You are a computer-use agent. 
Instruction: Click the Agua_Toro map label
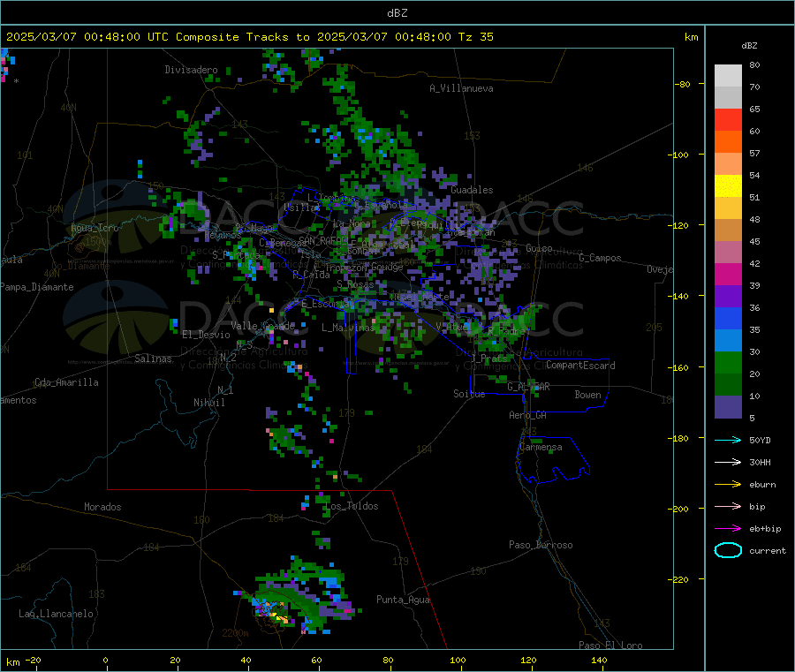(x=95, y=228)
